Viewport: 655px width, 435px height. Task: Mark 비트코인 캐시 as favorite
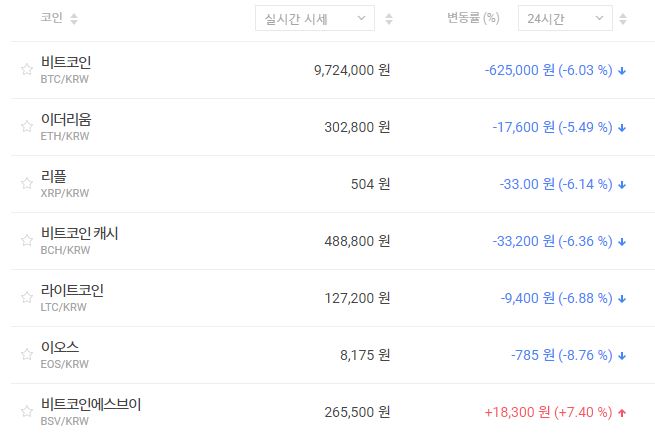click(x=27, y=241)
